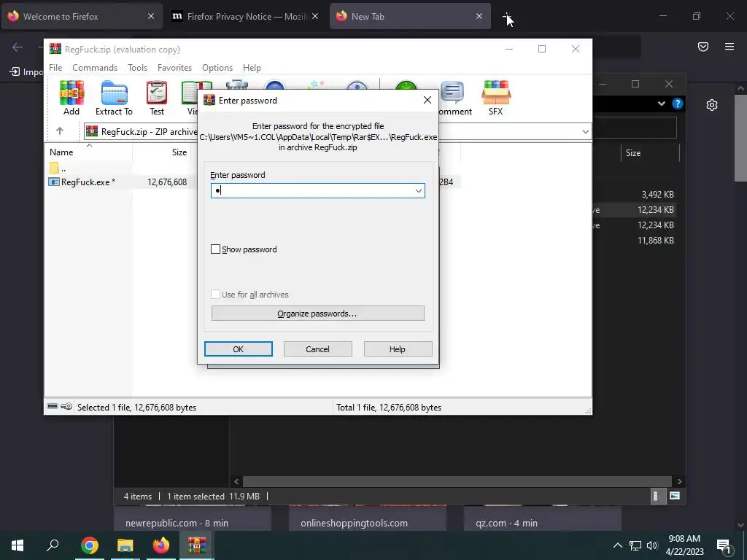Screen dimensions: 747x560
Task: Expand the WinRAR address bar dropdown
Action: point(585,131)
